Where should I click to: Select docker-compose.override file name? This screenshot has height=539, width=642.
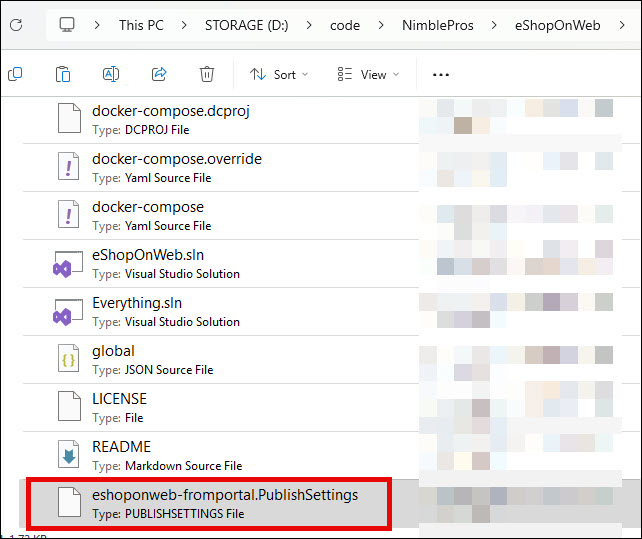click(x=177, y=159)
